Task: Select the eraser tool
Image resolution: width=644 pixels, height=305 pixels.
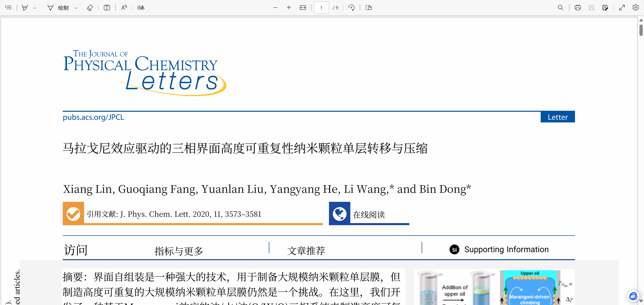Action: click(x=90, y=8)
